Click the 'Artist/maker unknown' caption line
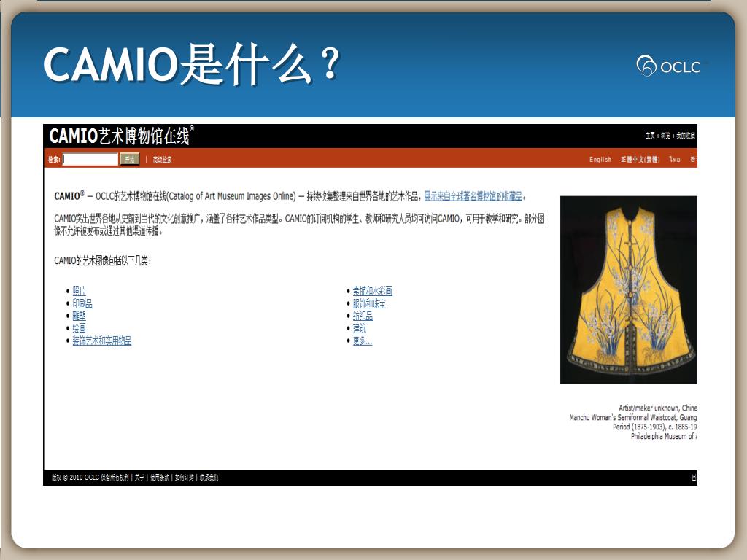Viewport: 747px width, 560px height. (x=649, y=408)
